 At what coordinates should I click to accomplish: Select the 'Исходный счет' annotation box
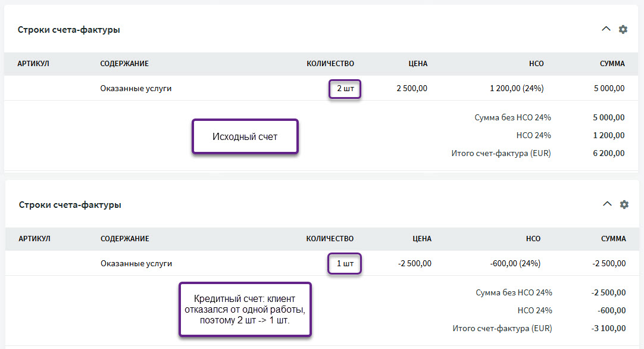(x=245, y=136)
